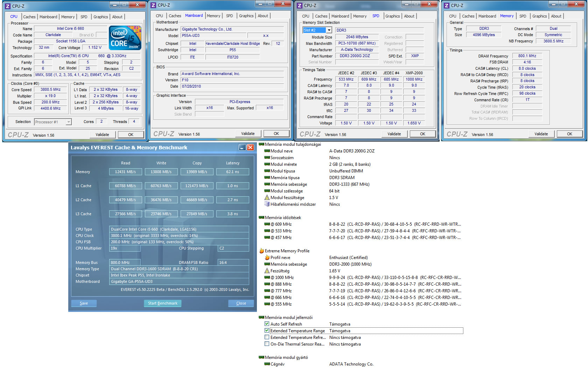Toggle the Extended Temperature Range checkbox
This screenshot has height=368, width=588.
267,331
